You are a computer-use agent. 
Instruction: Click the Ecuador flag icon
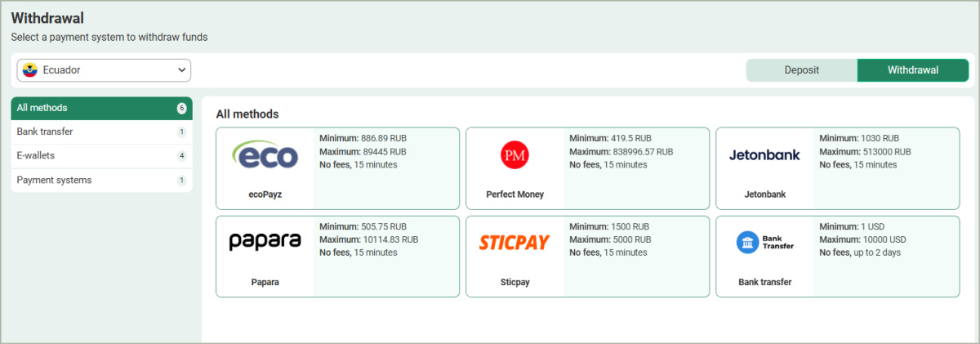(31, 70)
